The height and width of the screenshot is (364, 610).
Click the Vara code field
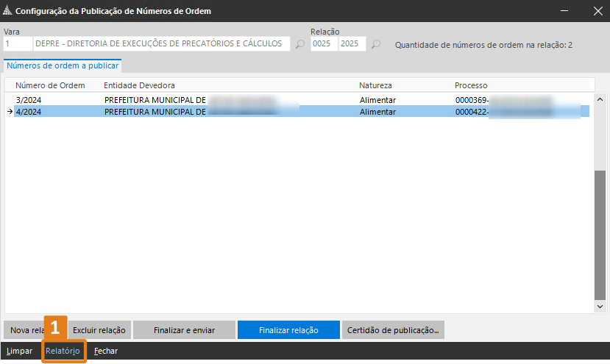click(x=18, y=43)
